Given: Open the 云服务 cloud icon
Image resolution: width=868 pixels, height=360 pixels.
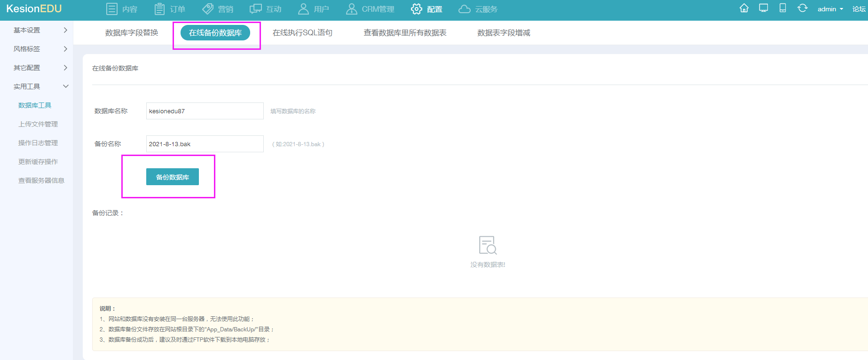Looking at the screenshot, I should [465, 9].
